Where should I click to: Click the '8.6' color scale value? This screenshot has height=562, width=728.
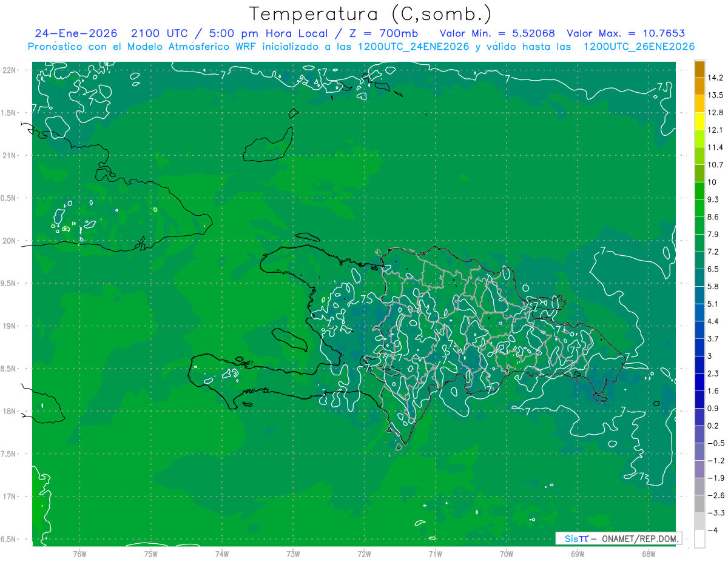click(713, 217)
